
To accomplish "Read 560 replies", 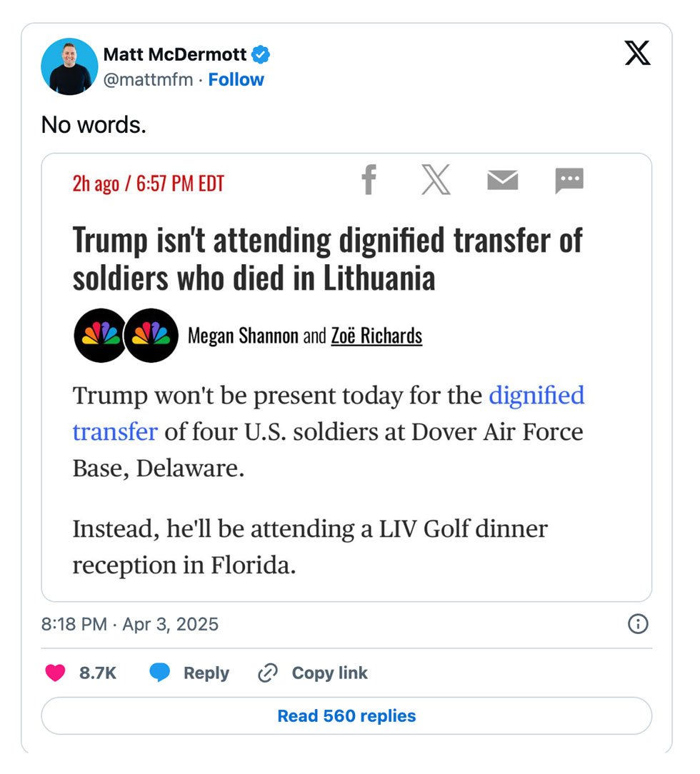I will coord(346,715).
